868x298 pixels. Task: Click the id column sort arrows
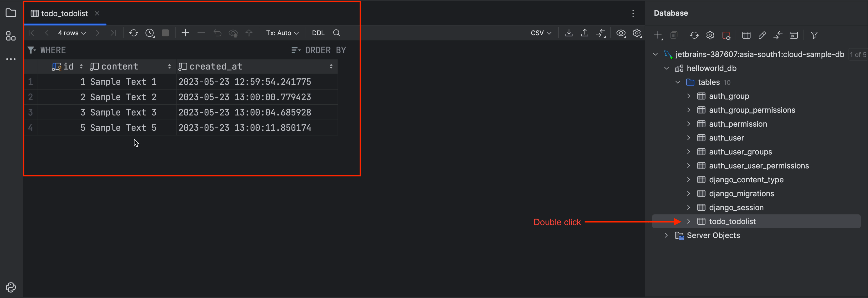tap(81, 67)
